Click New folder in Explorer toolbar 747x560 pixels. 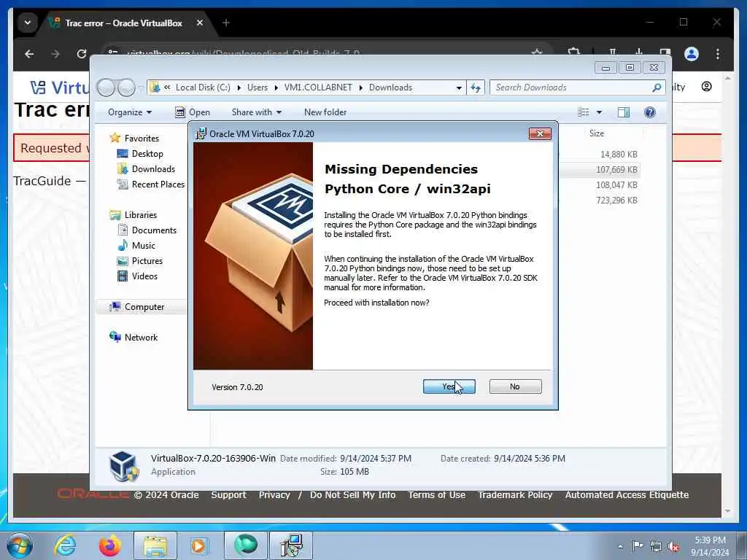pyautogui.click(x=325, y=112)
